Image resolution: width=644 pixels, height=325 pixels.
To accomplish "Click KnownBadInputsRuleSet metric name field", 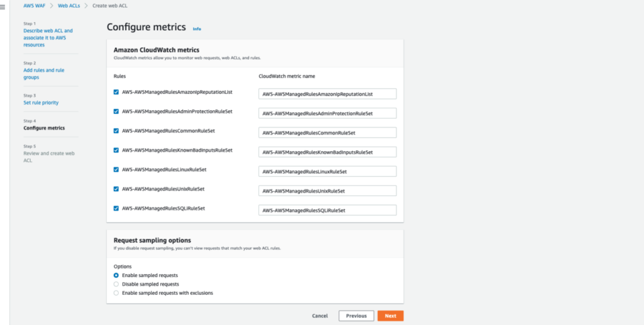I will tap(327, 152).
